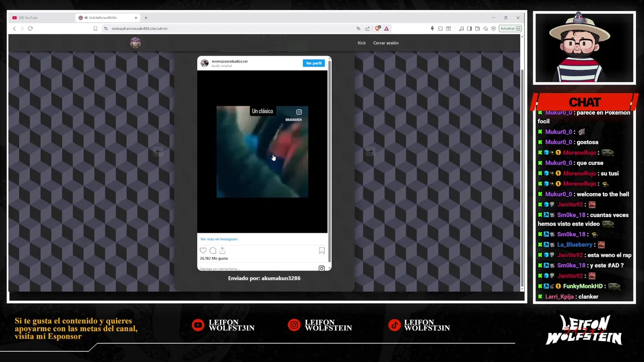The image size is (644, 362).
Task: Reload the page with the refresh icon
Action: pos(30,29)
